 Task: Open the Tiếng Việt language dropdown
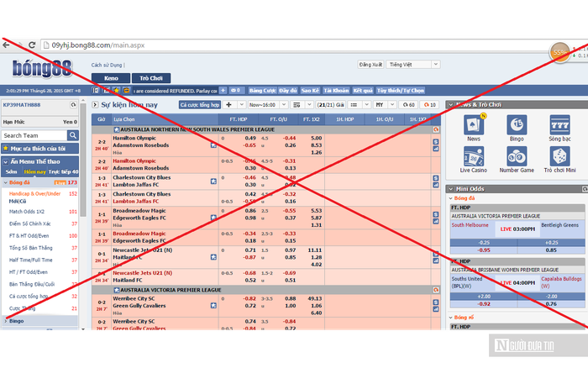(413, 65)
